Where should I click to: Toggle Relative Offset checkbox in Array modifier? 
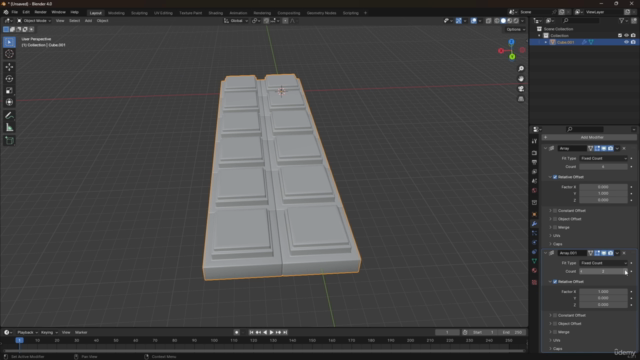coord(555,177)
